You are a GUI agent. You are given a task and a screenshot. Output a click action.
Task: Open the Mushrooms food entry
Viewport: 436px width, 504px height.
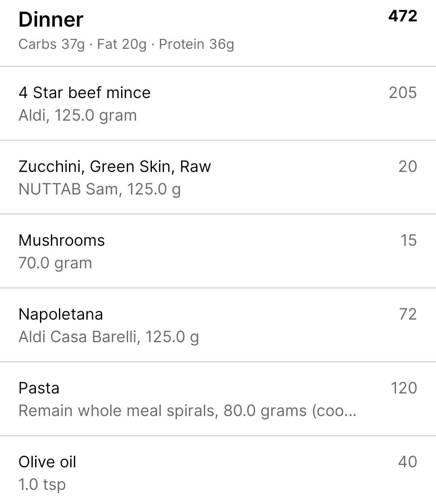pyautogui.click(x=218, y=251)
